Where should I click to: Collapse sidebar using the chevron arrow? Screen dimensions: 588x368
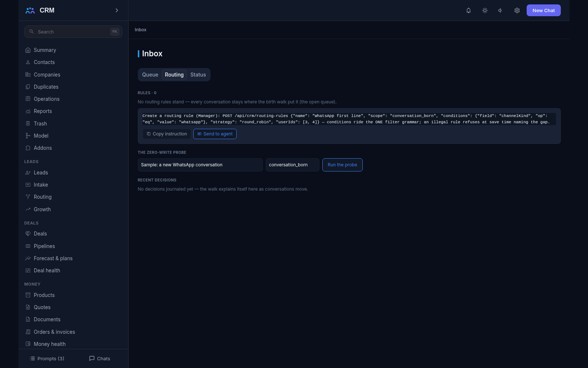(117, 10)
